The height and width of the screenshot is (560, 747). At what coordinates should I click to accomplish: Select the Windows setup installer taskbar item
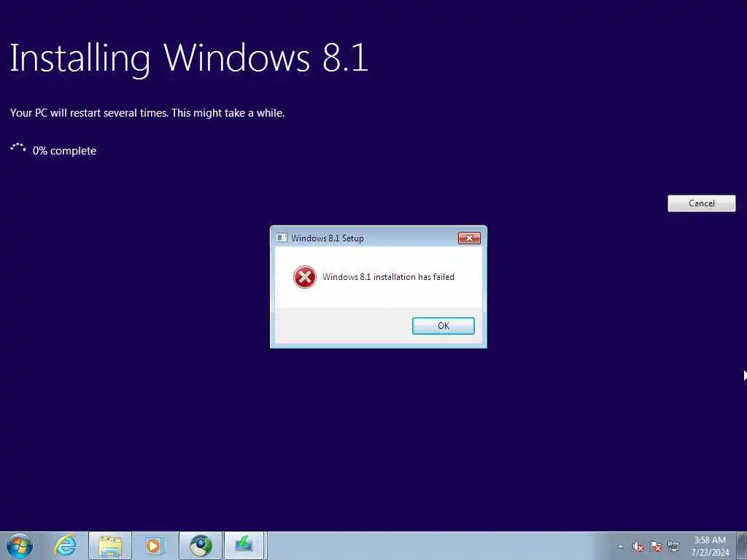(x=244, y=545)
